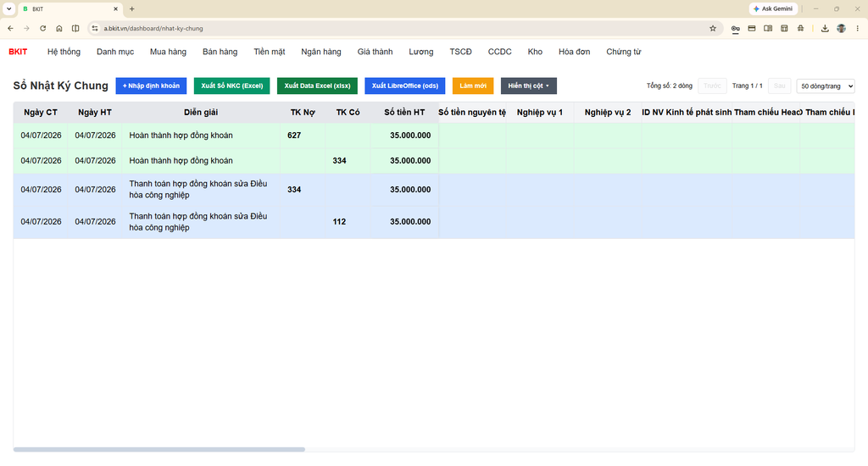Open the CCDC menu
Image resolution: width=868 pixels, height=466 pixels.
(x=499, y=52)
